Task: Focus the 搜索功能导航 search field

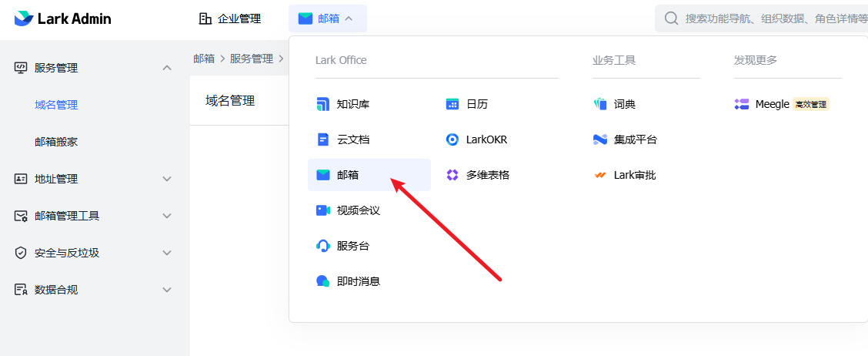Action: tap(761, 18)
